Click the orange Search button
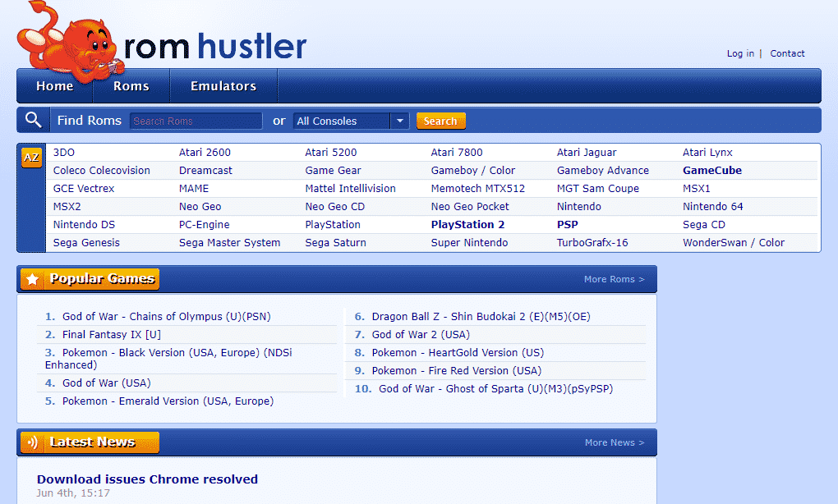The height and width of the screenshot is (504, 838). pyautogui.click(x=441, y=121)
